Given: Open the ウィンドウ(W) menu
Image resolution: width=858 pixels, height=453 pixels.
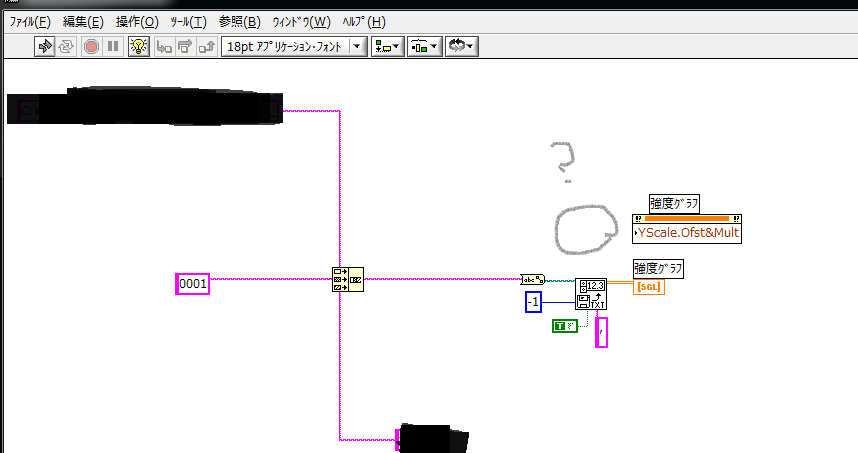Looking at the screenshot, I should coord(302,22).
